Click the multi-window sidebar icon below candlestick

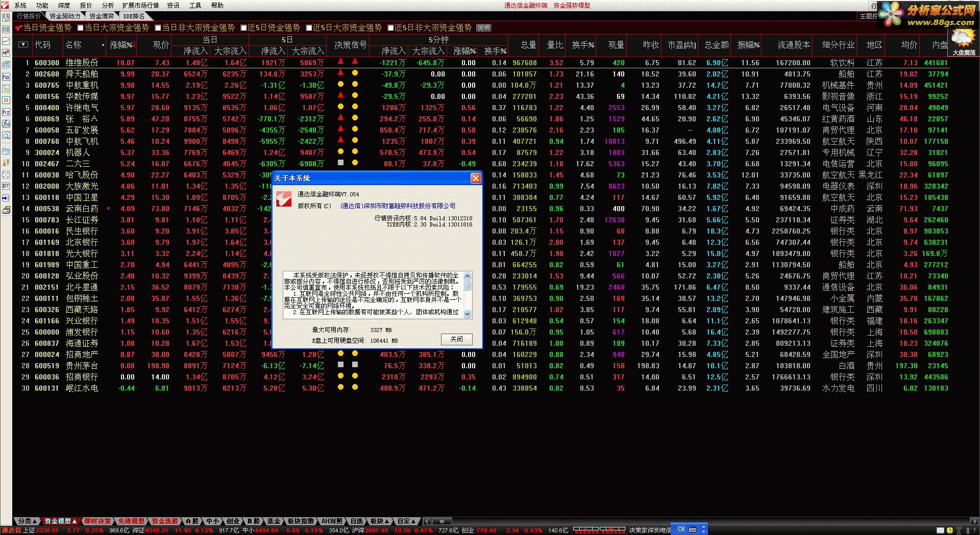point(6,65)
